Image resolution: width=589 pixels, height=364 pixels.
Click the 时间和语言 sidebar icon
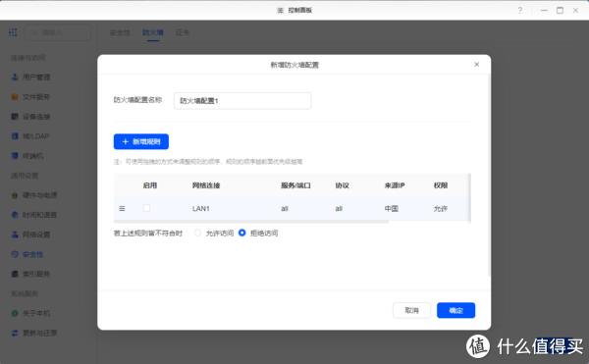15,215
